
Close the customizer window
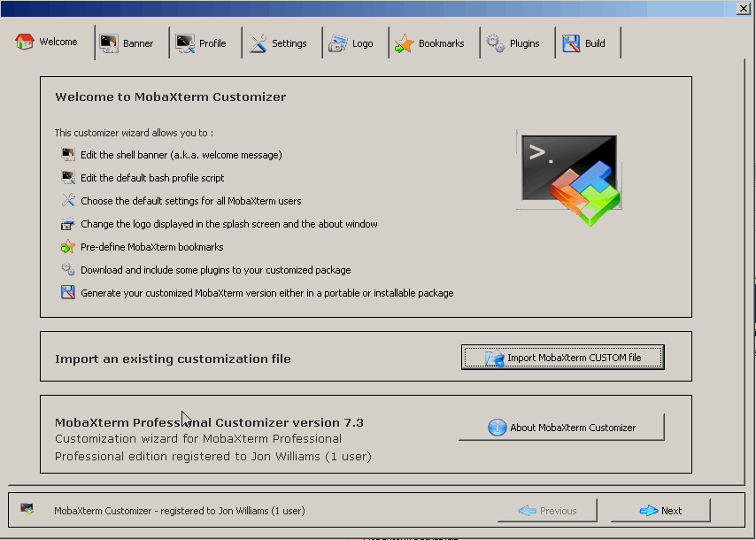[x=743, y=8]
